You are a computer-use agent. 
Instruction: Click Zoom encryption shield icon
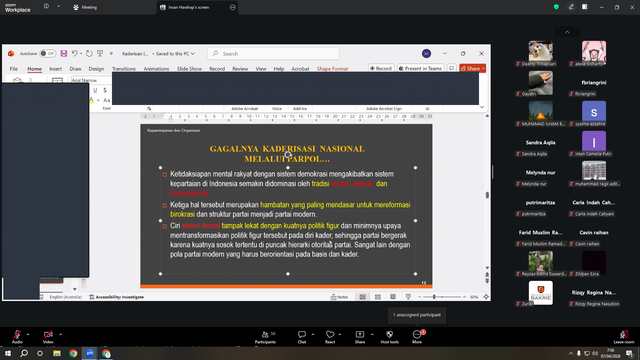point(556,7)
